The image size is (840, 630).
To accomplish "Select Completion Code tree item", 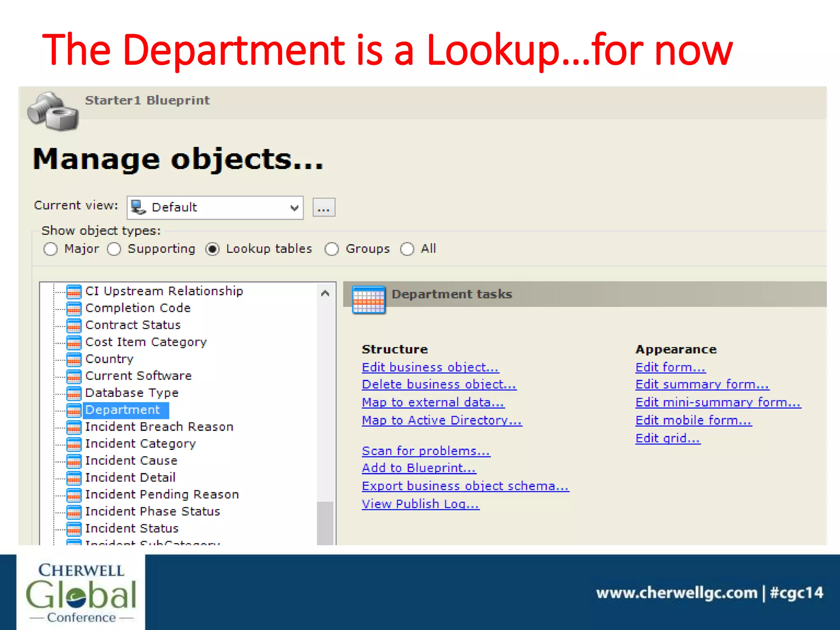I will coord(138,308).
